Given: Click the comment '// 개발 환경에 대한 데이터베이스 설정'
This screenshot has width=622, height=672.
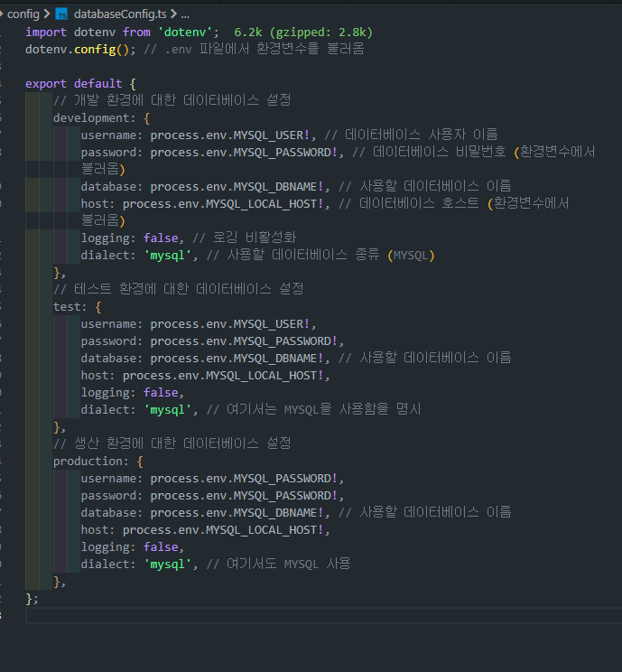Looking at the screenshot, I should point(172,101).
